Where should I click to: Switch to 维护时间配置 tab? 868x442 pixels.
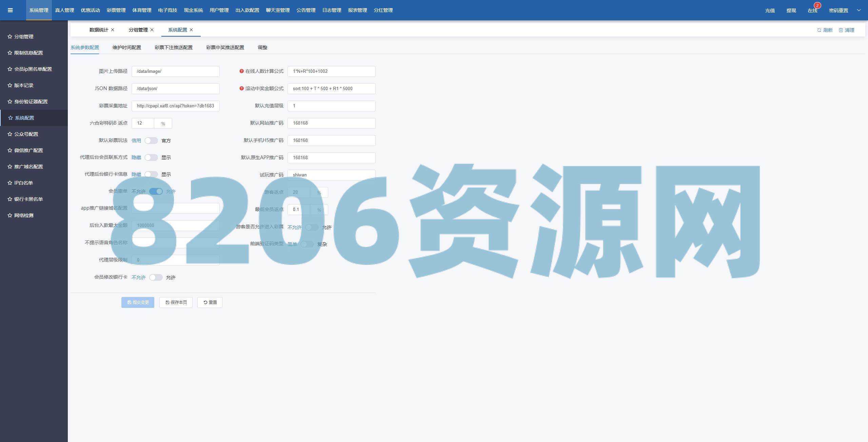[127, 47]
